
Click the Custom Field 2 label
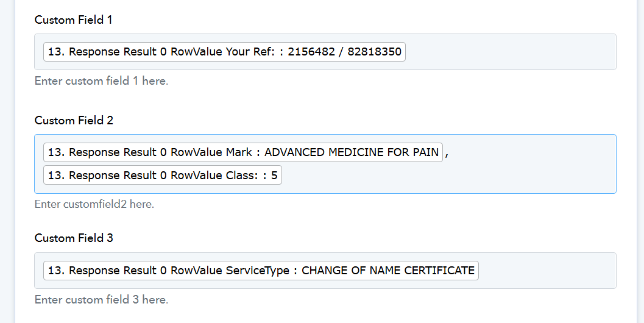74,121
